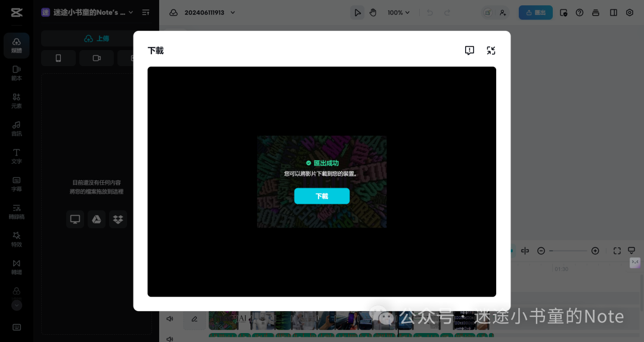Image resolution: width=644 pixels, height=342 pixels.
Task: Open the layers stack icon in the top bar
Action: point(596,13)
